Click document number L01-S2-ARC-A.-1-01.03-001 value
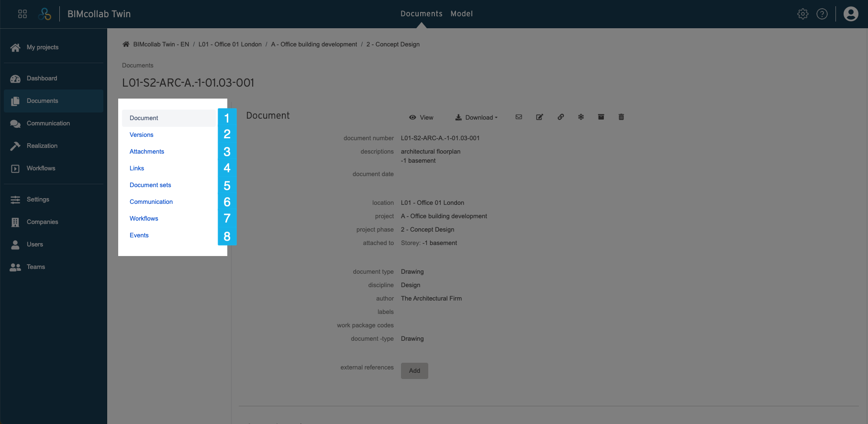 click(x=440, y=138)
